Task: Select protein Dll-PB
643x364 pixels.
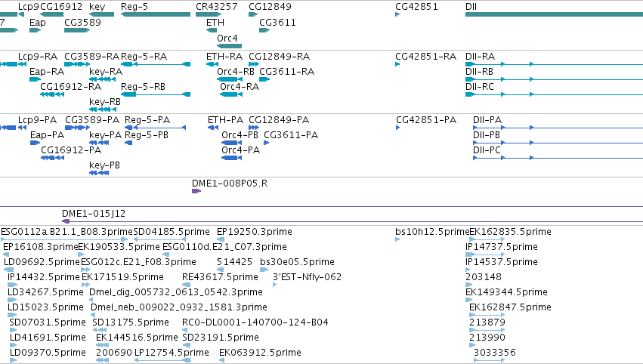Action: click(x=558, y=143)
